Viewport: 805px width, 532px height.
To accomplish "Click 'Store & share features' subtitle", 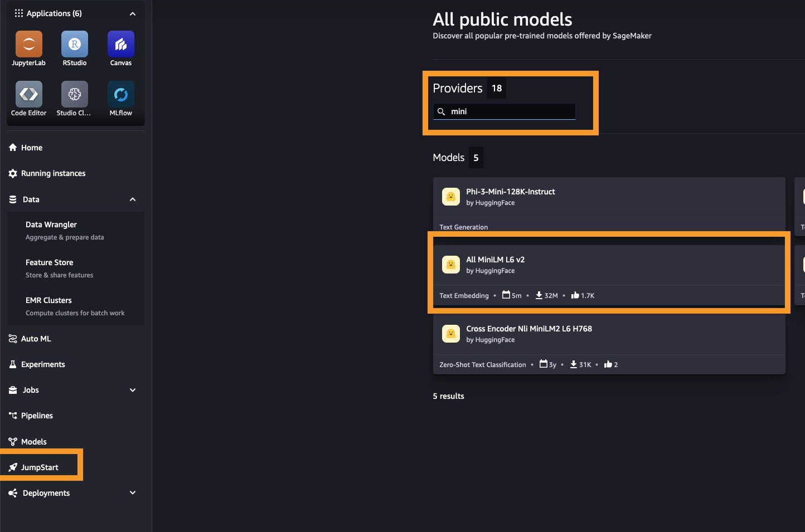I will 60,275.
